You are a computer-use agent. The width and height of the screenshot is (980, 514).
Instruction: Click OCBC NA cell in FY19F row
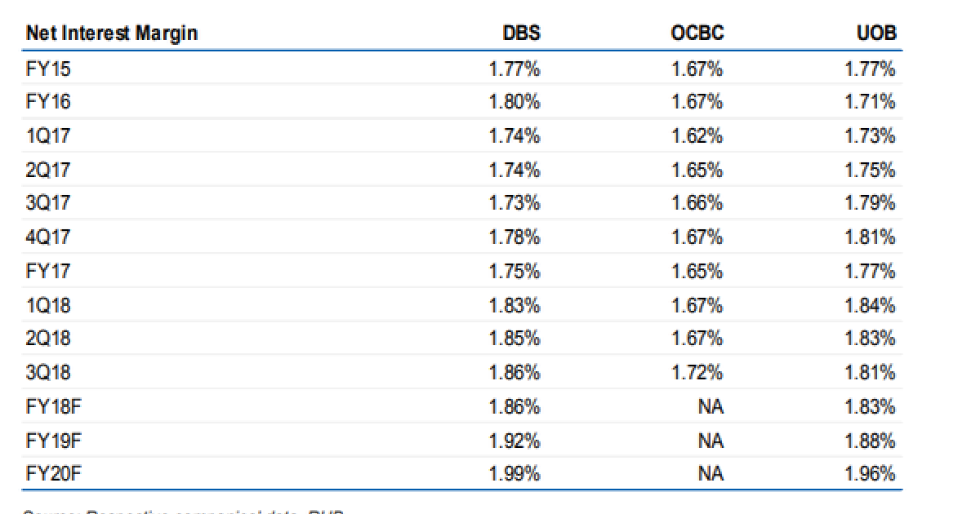710,441
